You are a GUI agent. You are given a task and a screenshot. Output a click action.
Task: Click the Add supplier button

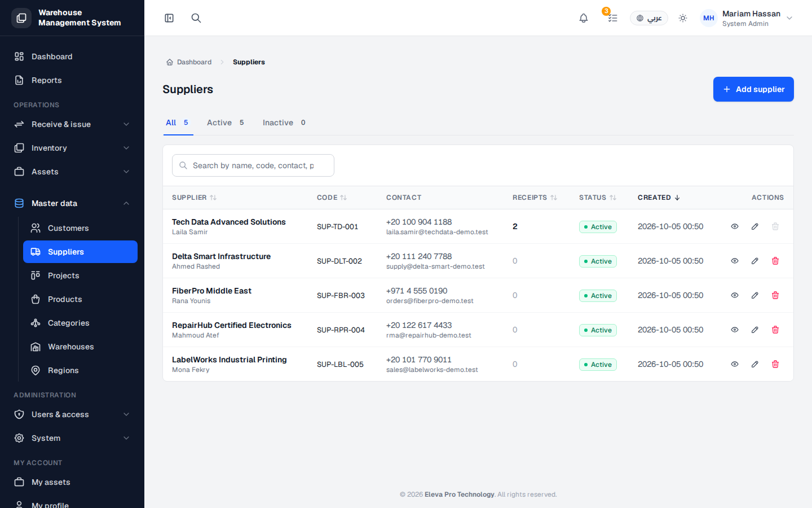(753, 89)
